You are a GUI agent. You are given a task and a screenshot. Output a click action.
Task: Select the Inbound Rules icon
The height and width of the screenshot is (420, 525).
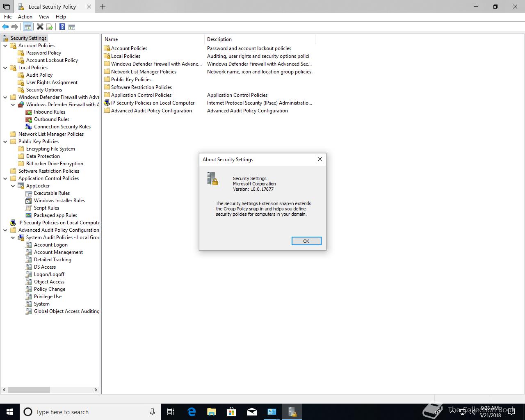pos(29,112)
